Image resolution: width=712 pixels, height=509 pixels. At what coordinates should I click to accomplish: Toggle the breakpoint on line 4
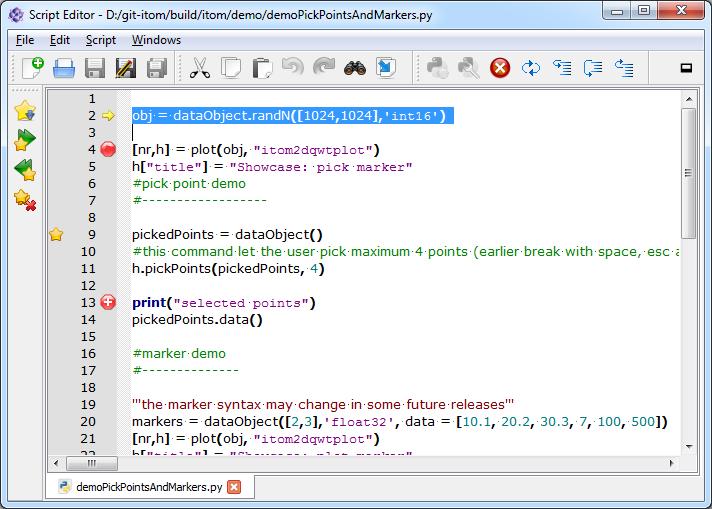click(x=108, y=149)
